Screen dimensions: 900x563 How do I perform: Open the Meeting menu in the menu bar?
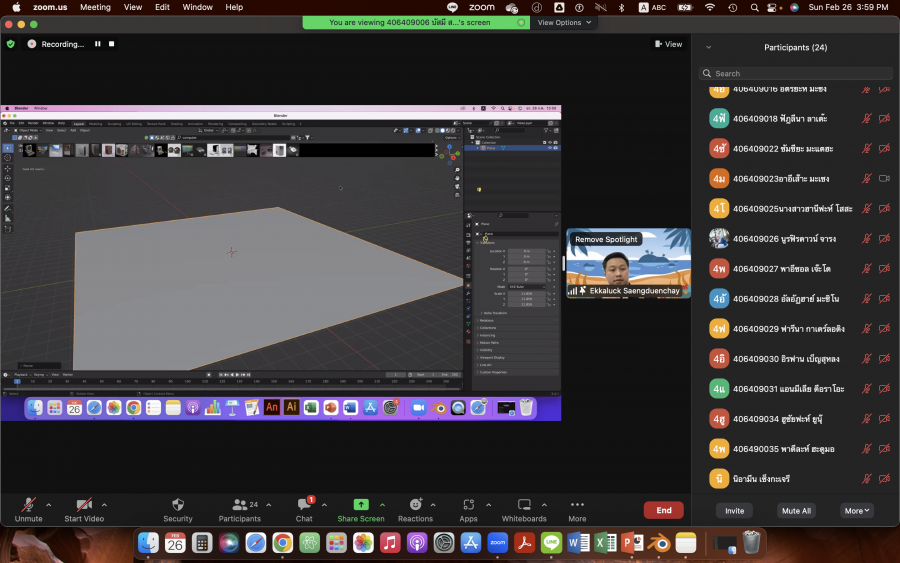point(95,7)
